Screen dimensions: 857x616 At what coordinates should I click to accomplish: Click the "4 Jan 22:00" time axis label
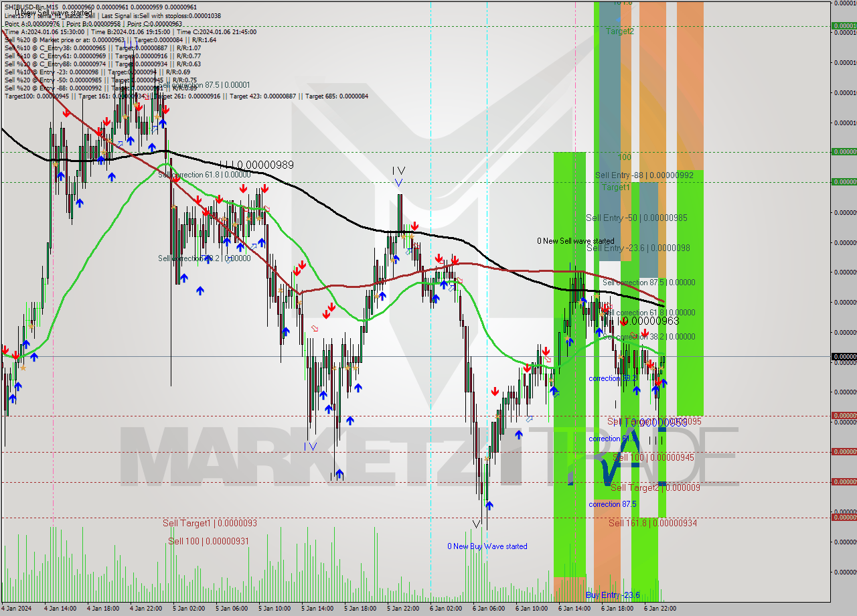pos(145,609)
